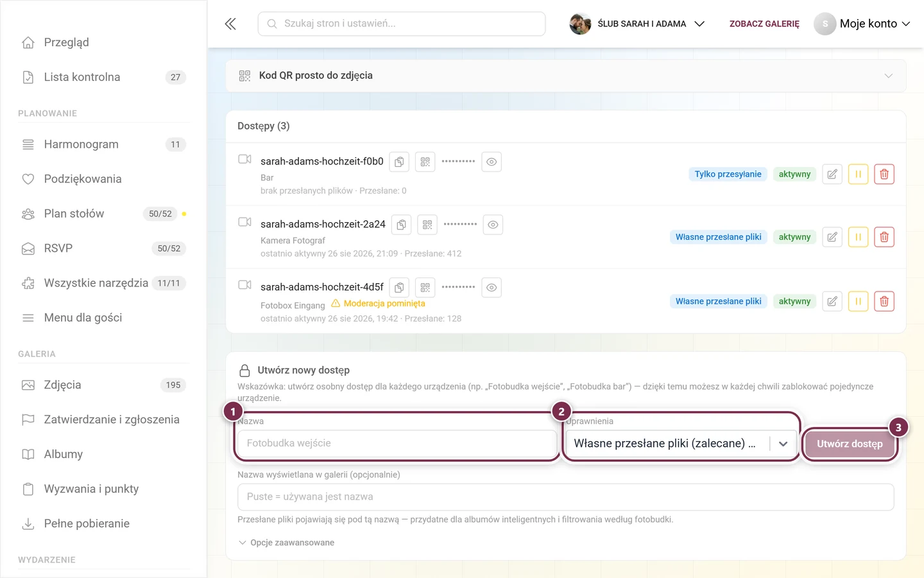Screen dimensions: 924x578
Task: Click the Szukaj stron i ustawień search box
Action: coord(402,24)
